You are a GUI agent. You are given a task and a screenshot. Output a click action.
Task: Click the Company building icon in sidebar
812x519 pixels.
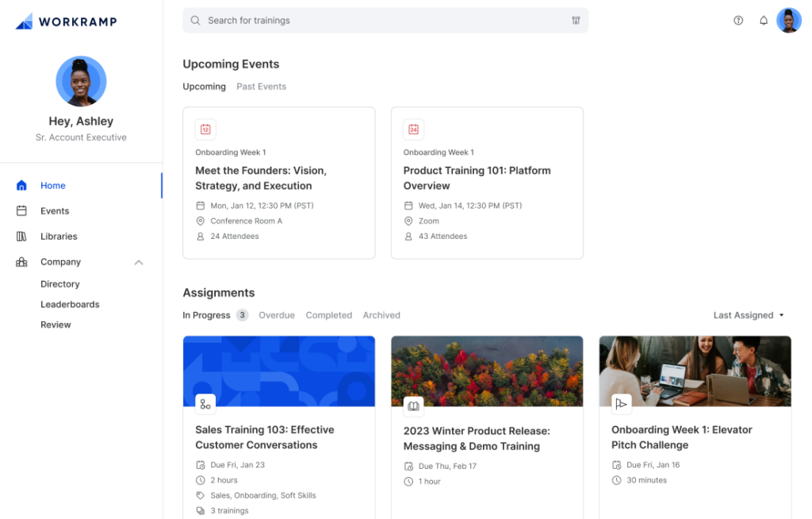(21, 261)
